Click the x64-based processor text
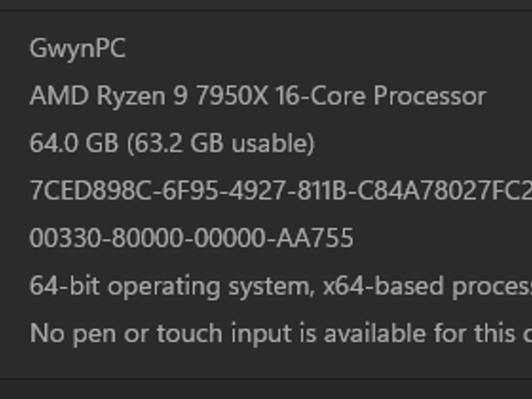This screenshot has width=532, height=399. pos(427,286)
